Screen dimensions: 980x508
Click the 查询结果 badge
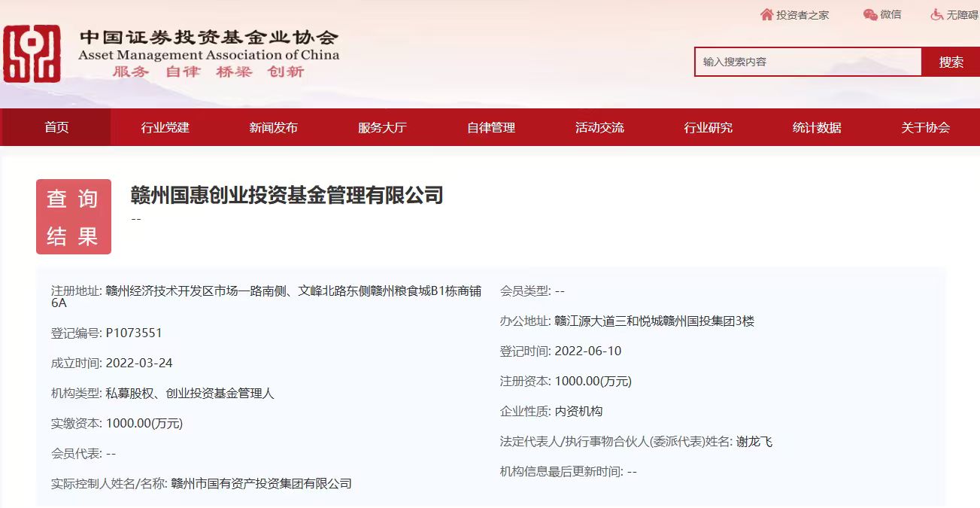[x=73, y=216]
